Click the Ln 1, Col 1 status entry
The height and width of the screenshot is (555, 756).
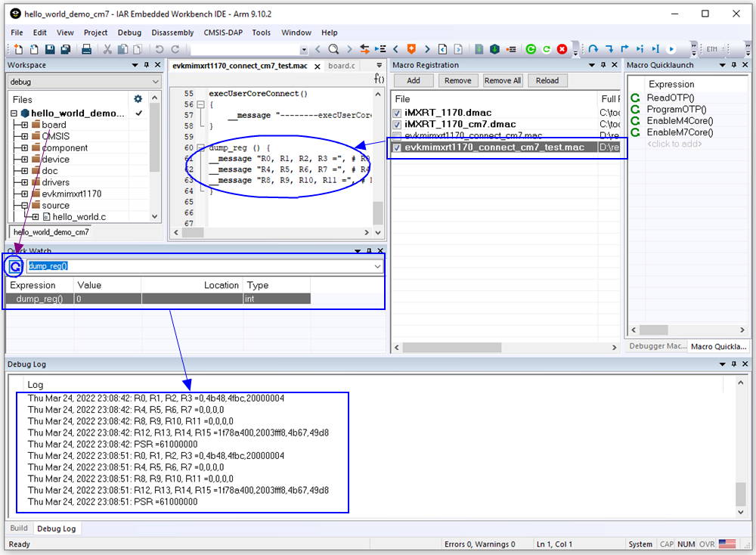tap(554, 544)
